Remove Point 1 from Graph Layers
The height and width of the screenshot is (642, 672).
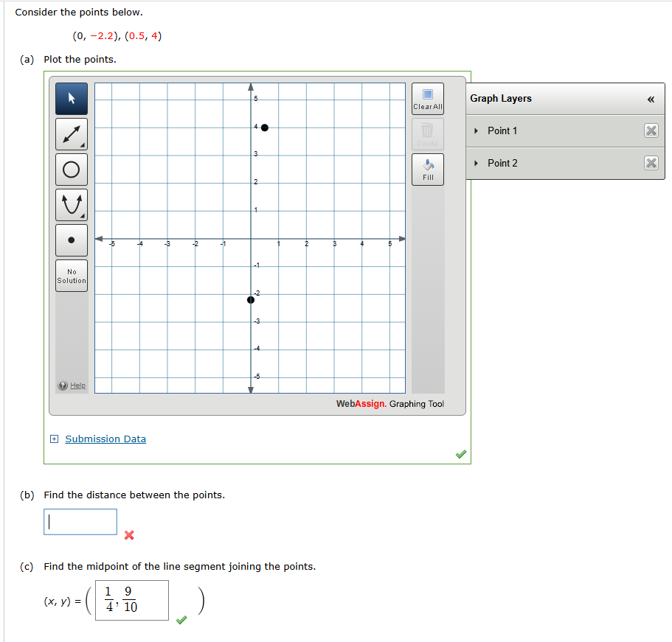(651, 130)
